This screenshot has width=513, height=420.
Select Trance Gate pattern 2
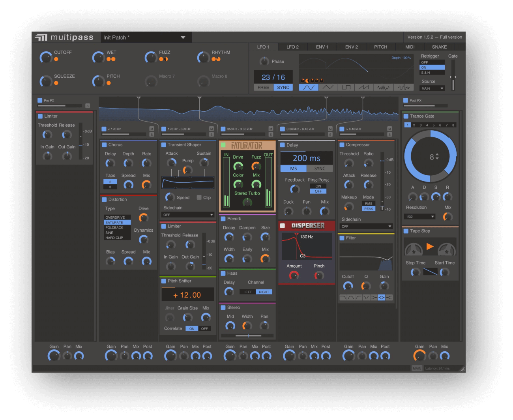(414, 125)
